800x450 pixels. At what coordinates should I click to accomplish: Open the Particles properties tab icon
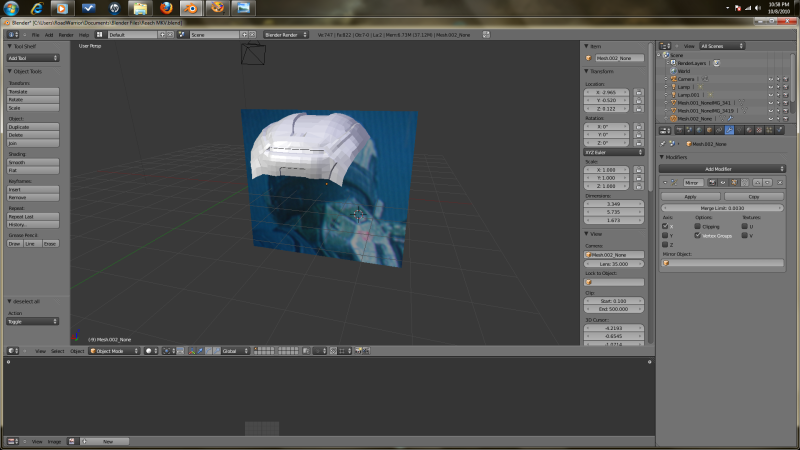point(769,130)
